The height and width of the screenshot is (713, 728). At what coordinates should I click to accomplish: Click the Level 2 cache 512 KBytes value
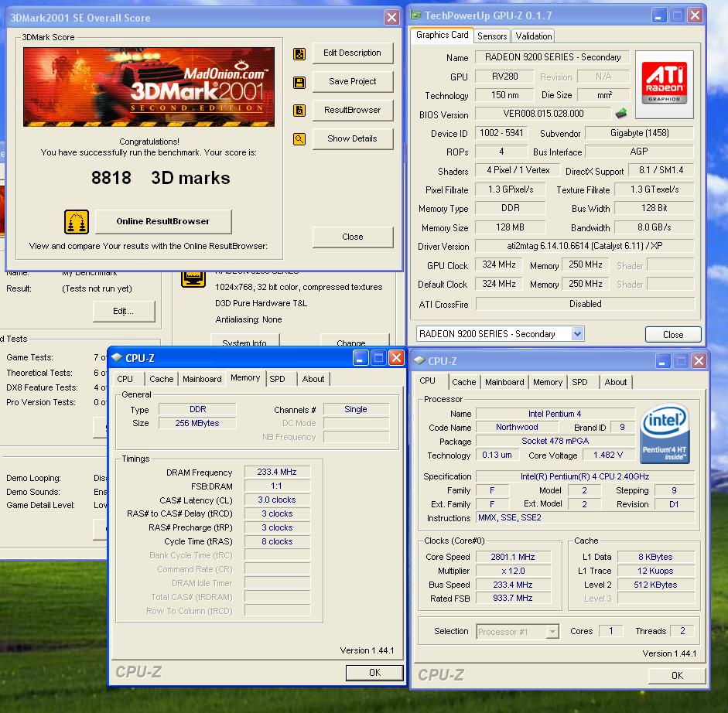[x=655, y=585]
